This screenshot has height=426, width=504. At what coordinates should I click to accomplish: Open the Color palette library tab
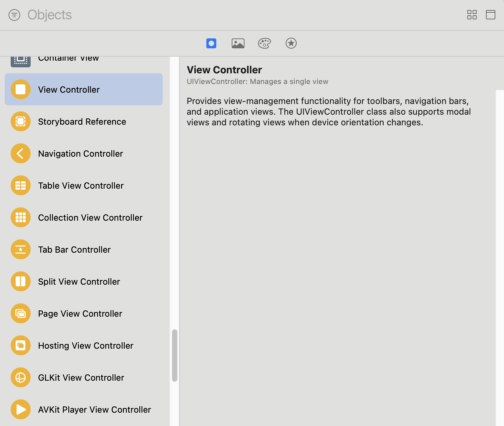pos(264,43)
